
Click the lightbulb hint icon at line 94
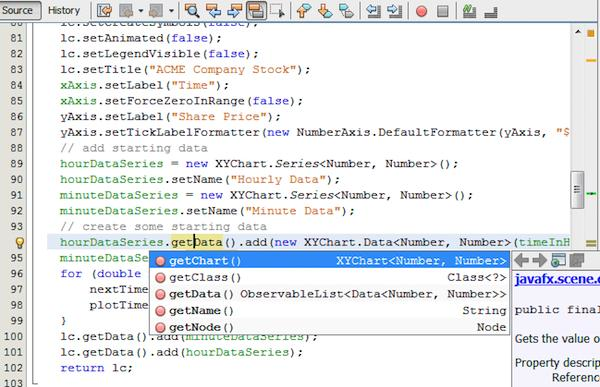(x=20, y=242)
